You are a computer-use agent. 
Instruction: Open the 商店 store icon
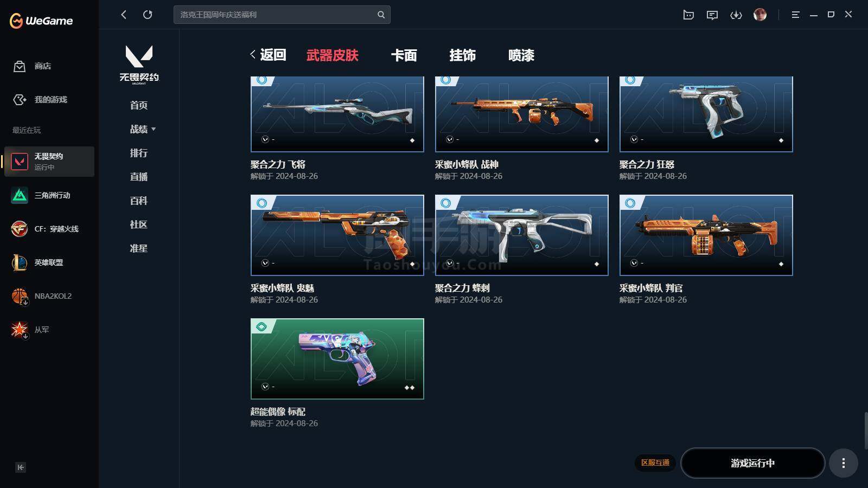[x=20, y=66]
